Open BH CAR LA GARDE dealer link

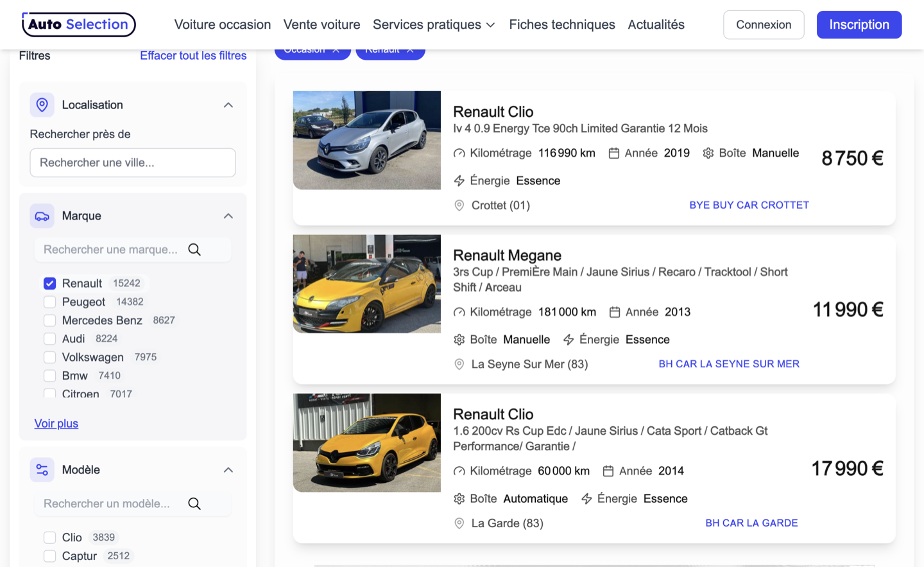click(751, 523)
